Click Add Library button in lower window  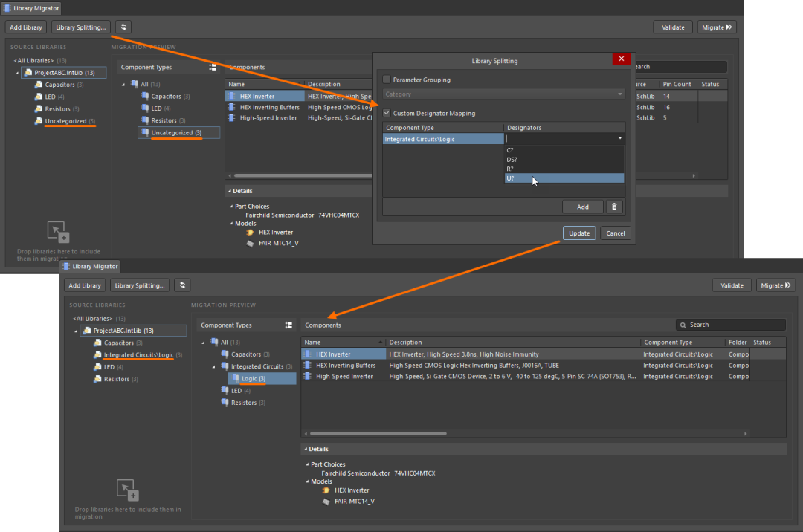85,285
